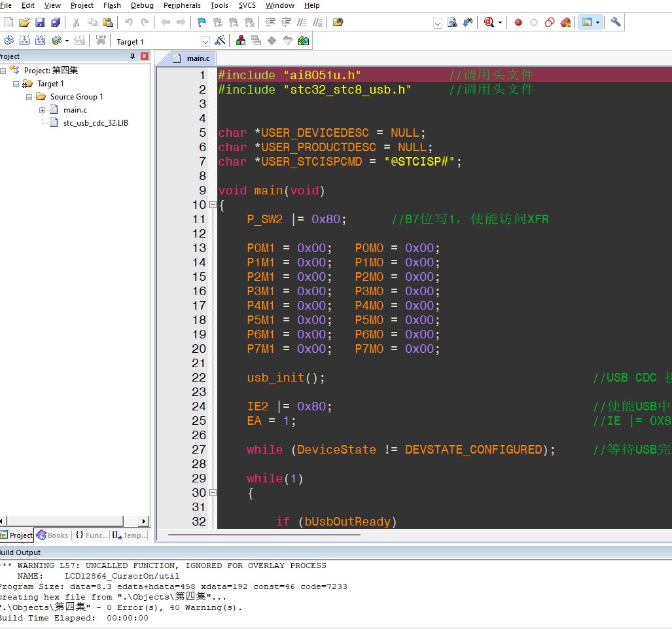Viewport: 672px width, 629px height.
Task: Click the Manage Project Items icon
Action: [x=241, y=41]
